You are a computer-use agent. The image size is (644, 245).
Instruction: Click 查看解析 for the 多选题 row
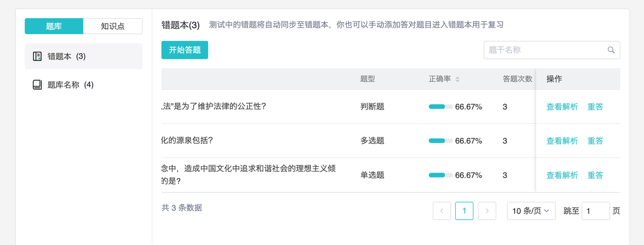(x=562, y=141)
